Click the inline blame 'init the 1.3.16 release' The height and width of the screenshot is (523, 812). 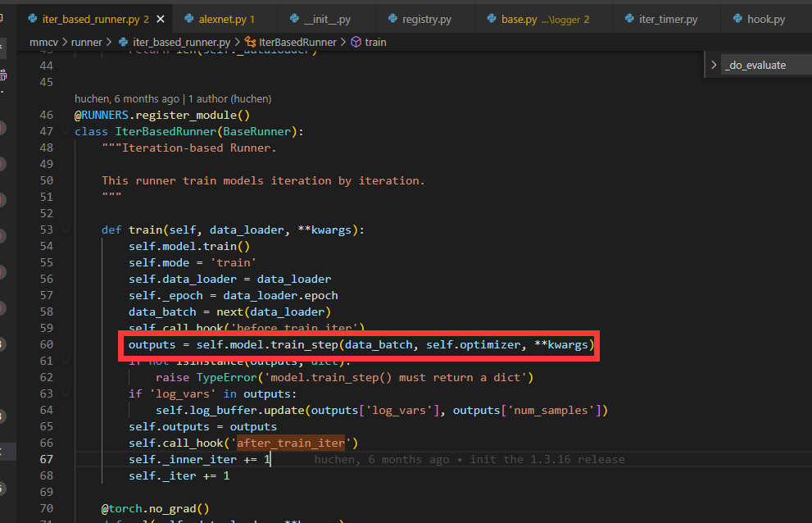[547, 459]
